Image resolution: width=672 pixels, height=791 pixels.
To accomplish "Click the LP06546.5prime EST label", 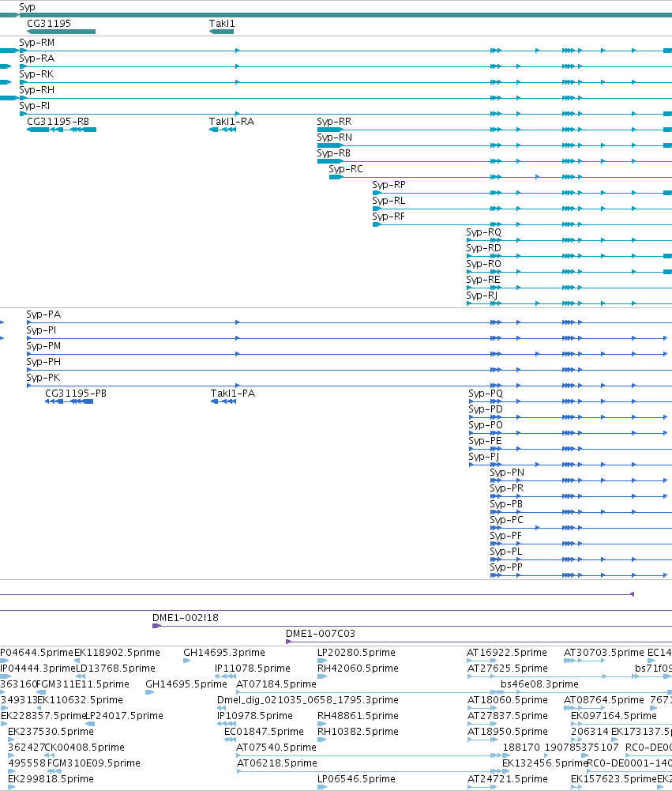I will [x=356, y=779].
